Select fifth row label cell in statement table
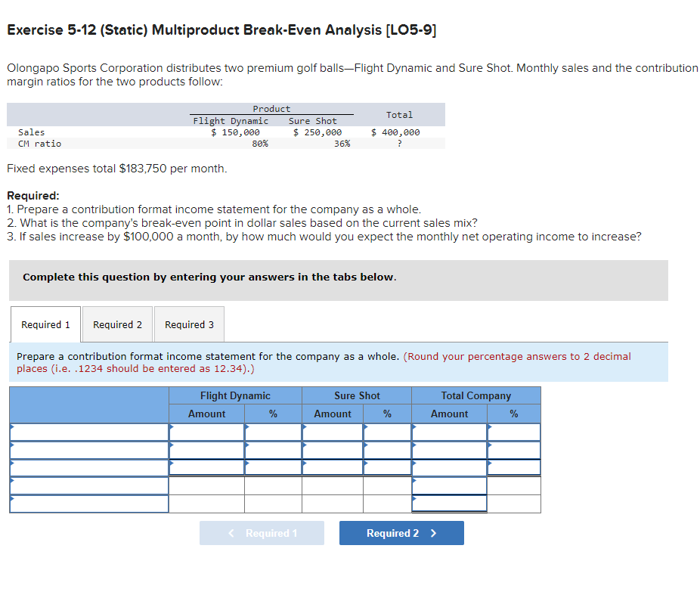This screenshot has width=700, height=595. [x=89, y=504]
